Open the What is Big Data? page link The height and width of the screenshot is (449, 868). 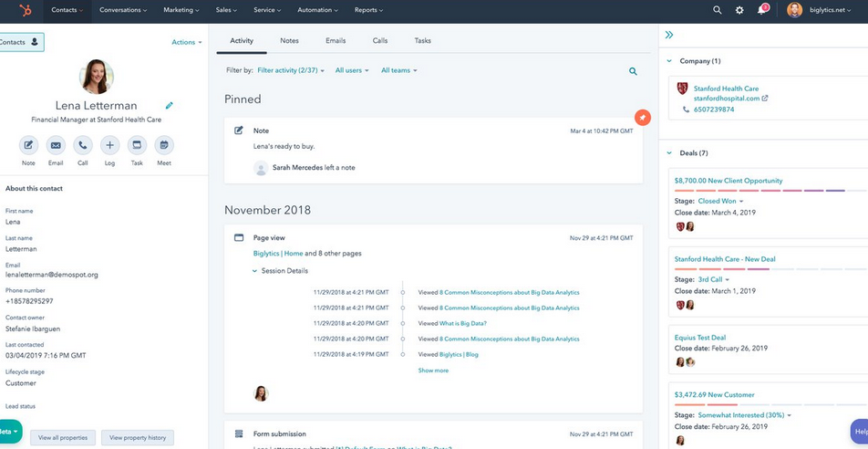coord(463,323)
